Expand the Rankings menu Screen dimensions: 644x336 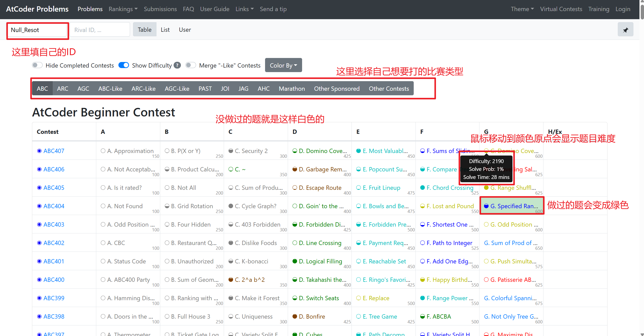click(123, 9)
